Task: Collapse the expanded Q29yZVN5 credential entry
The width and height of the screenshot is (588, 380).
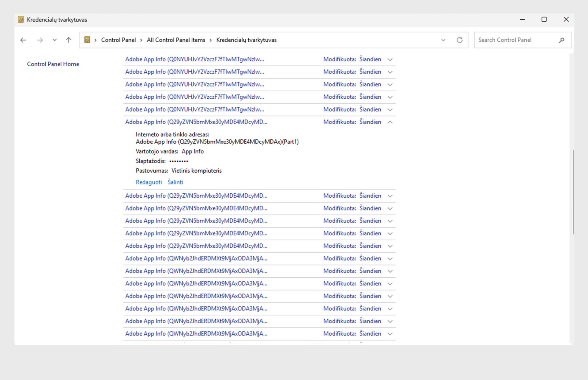Action: (390, 122)
